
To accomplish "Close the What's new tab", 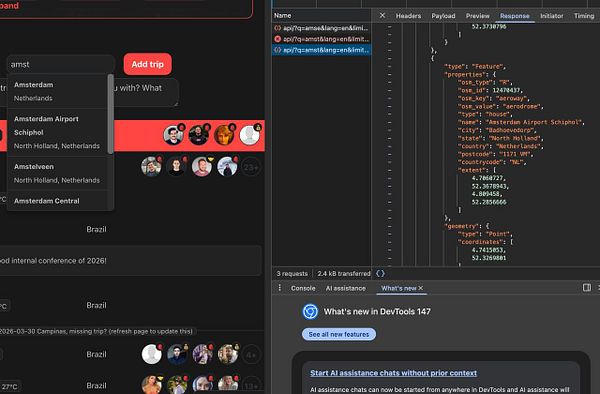I will (x=421, y=288).
